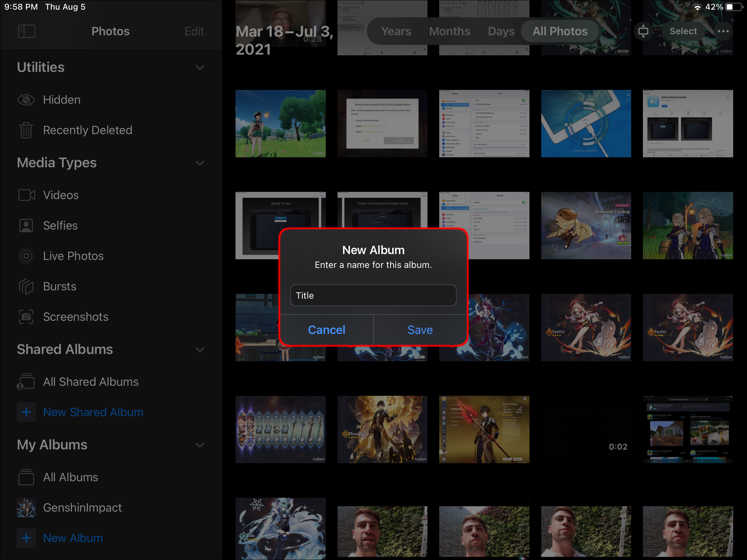Collapse the Utilities section chevron

click(x=200, y=67)
